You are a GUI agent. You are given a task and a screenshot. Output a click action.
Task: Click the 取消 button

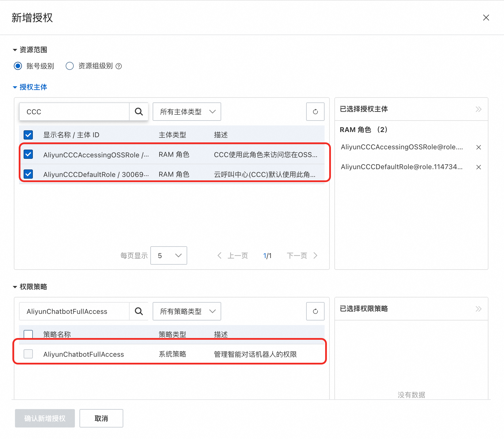click(x=101, y=418)
